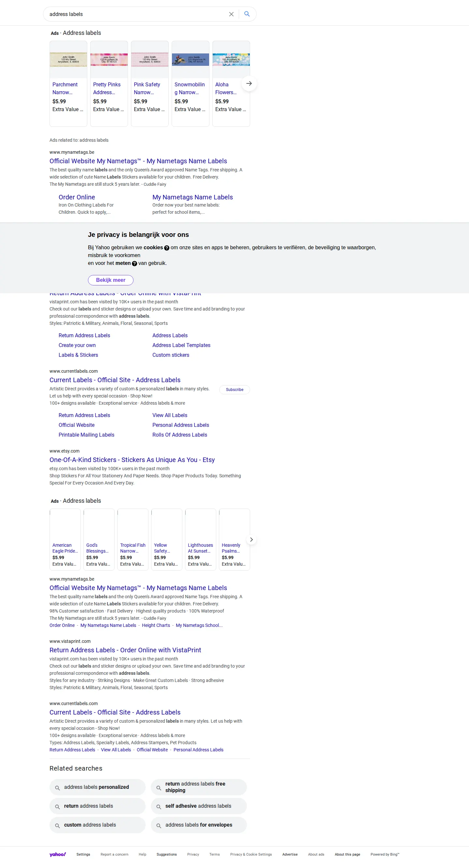The width and height of the screenshot is (469, 868).
Task: Clear the search box with X icon
Action: coord(231,14)
